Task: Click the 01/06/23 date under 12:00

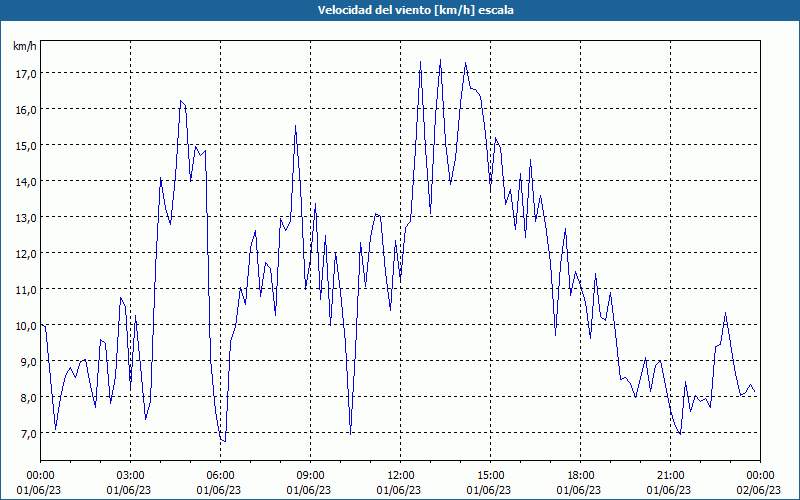Action: [399, 490]
